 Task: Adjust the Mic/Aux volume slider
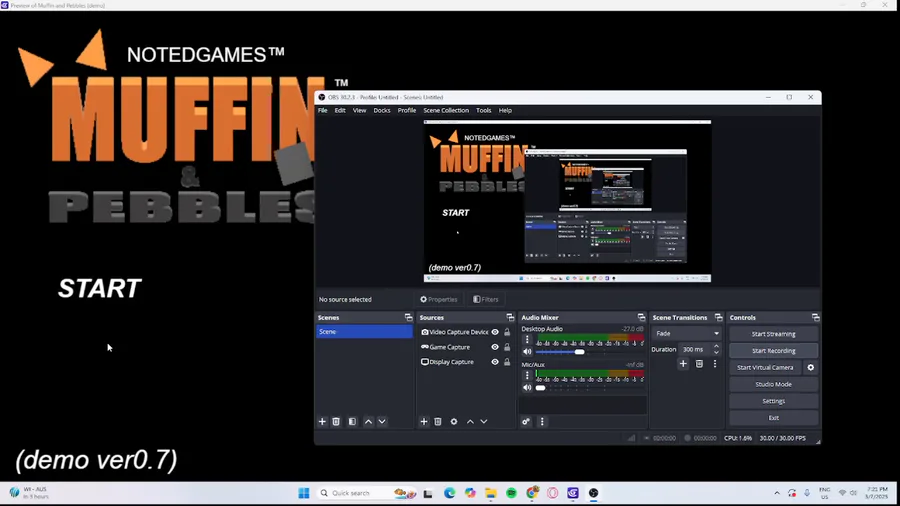(x=540, y=387)
